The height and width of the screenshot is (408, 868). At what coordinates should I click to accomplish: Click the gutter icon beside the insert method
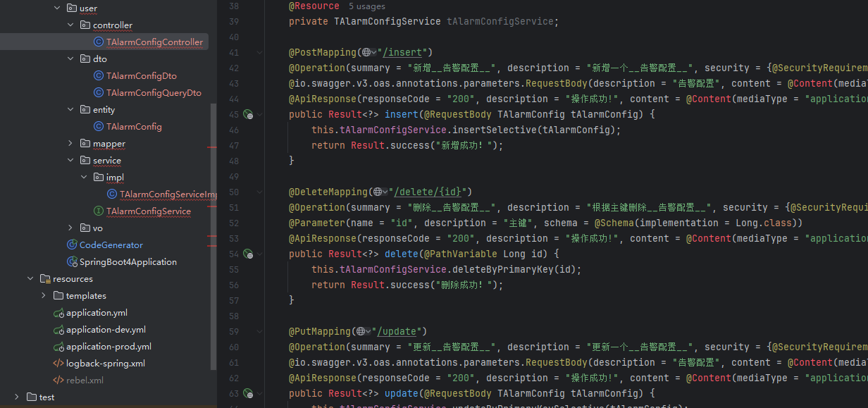(x=248, y=114)
